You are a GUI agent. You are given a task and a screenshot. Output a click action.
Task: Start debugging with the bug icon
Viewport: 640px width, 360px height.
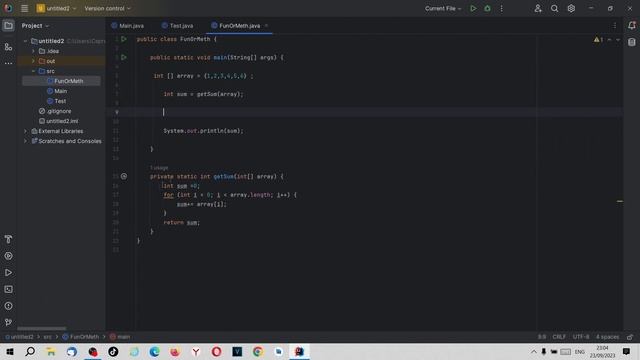[487, 8]
